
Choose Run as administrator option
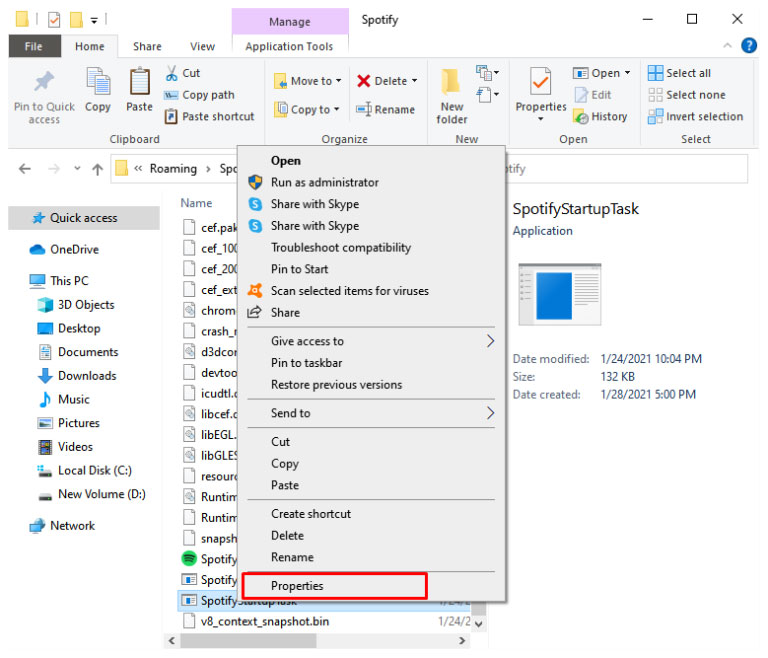tap(325, 182)
